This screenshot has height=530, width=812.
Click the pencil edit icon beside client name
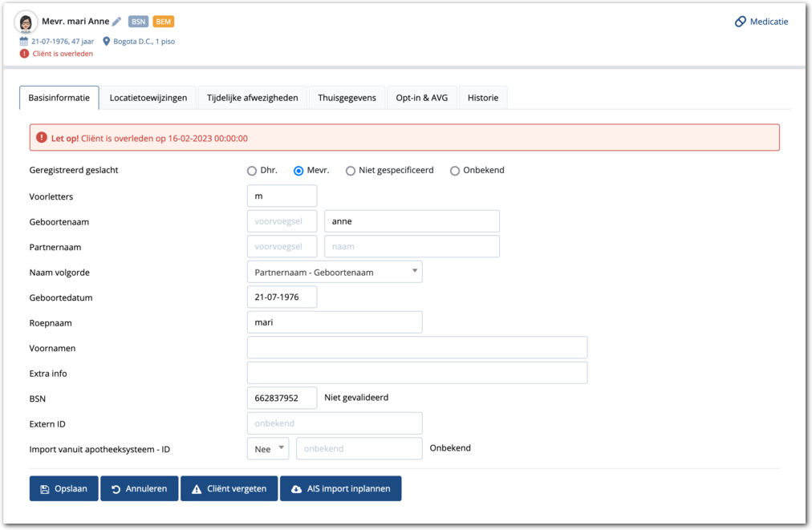click(117, 22)
